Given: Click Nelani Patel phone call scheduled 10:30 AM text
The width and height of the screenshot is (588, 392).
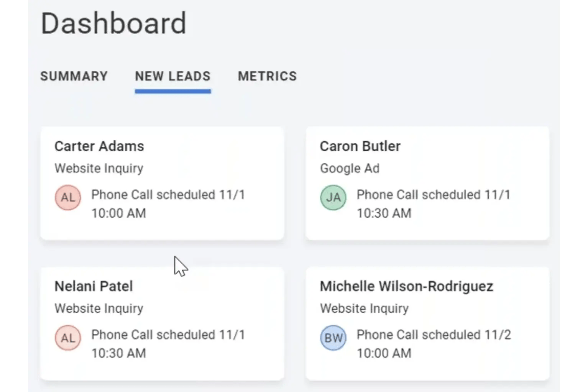Looking at the screenshot, I should 168,344.
